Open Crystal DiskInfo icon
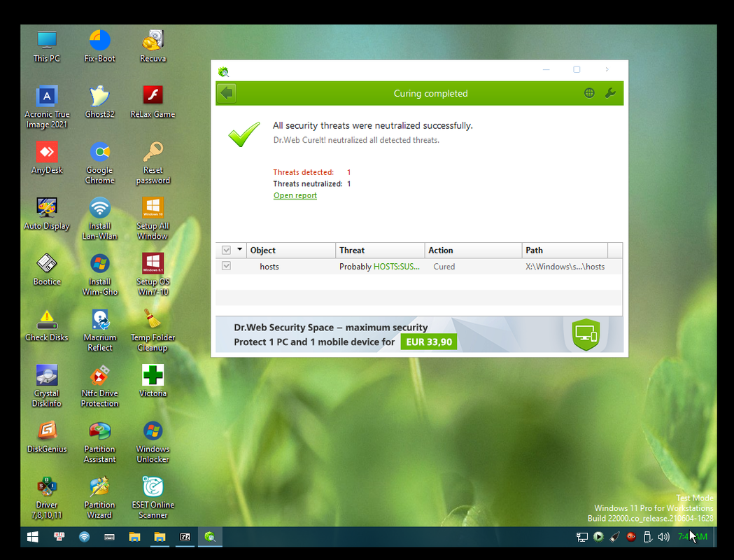The height and width of the screenshot is (560, 734). click(x=47, y=386)
